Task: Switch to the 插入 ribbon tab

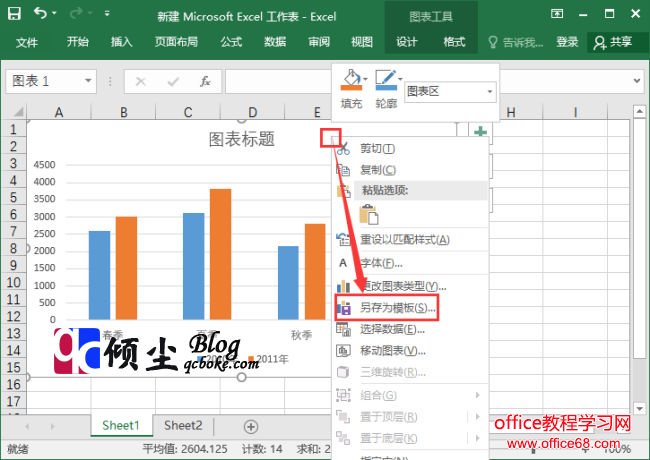Action: pos(121,42)
